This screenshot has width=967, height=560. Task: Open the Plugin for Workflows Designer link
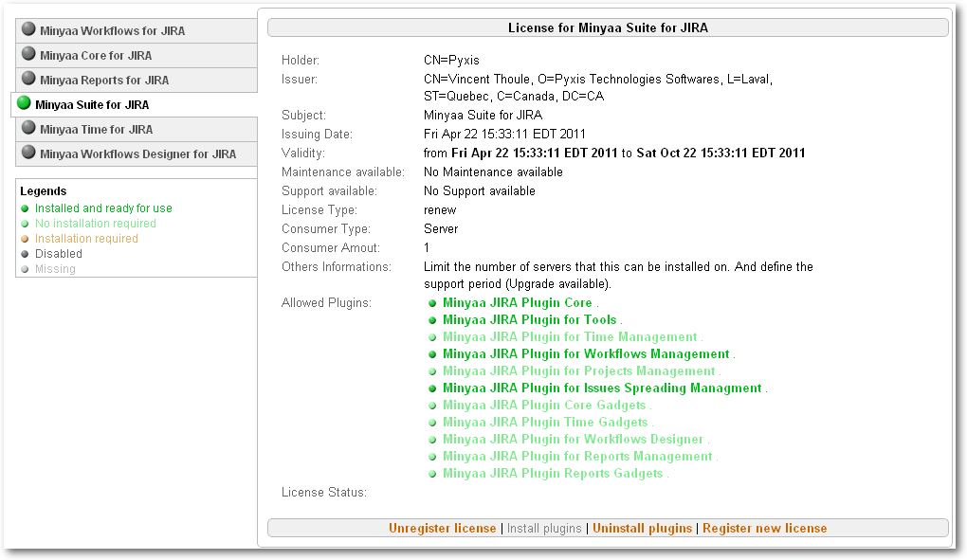point(573,440)
